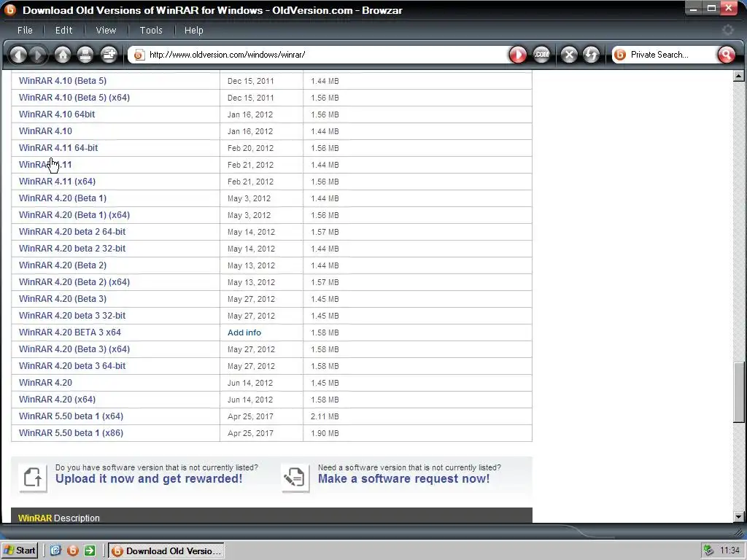Click the settings gear in the menu bar corner
The width and height of the screenshot is (747, 560).
(728, 30)
